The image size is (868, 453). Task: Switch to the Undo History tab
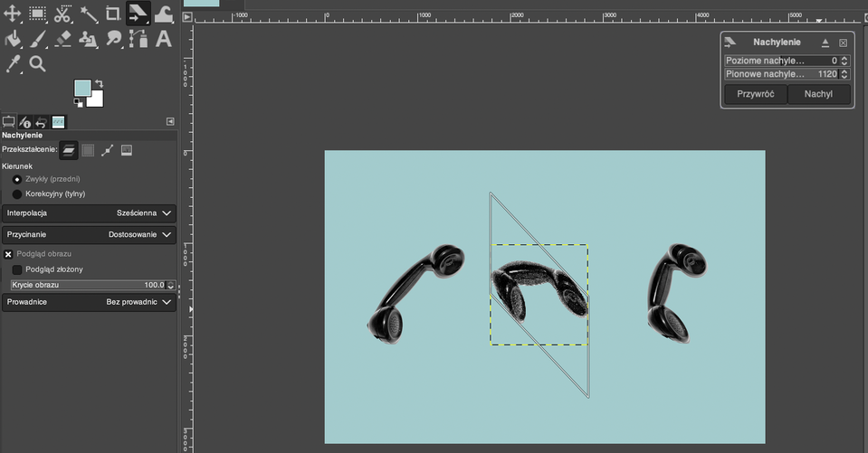coord(42,122)
